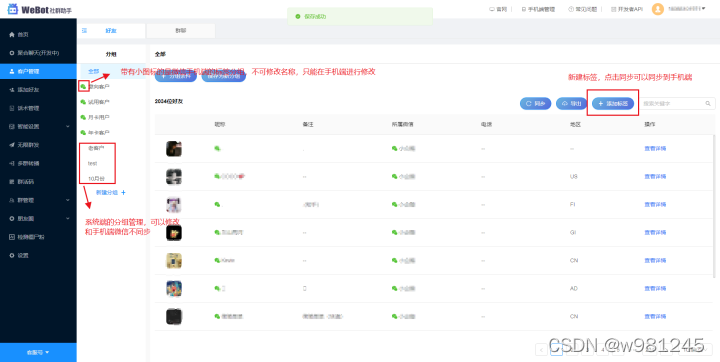Open 官网 link in top bar
Screen dimensions: 720x362
click(498, 9)
